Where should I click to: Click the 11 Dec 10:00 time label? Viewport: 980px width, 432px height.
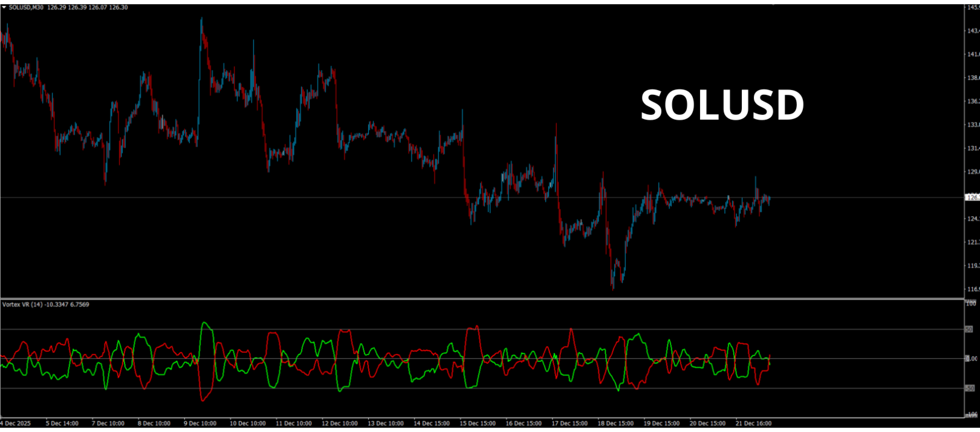[293, 424]
